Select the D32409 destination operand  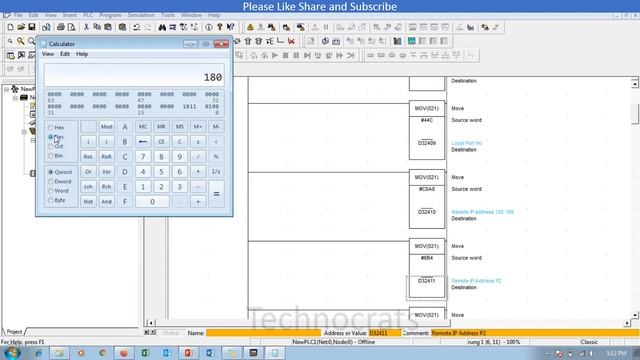point(427,143)
